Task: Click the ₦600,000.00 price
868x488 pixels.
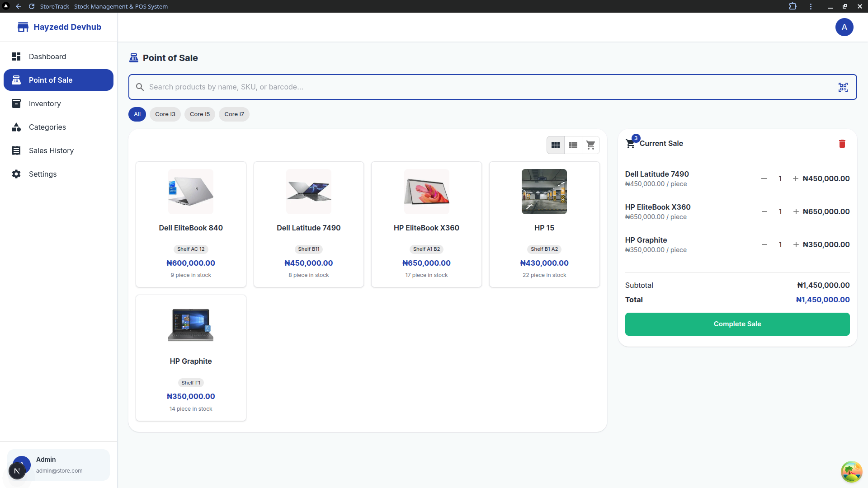Action: point(191,263)
